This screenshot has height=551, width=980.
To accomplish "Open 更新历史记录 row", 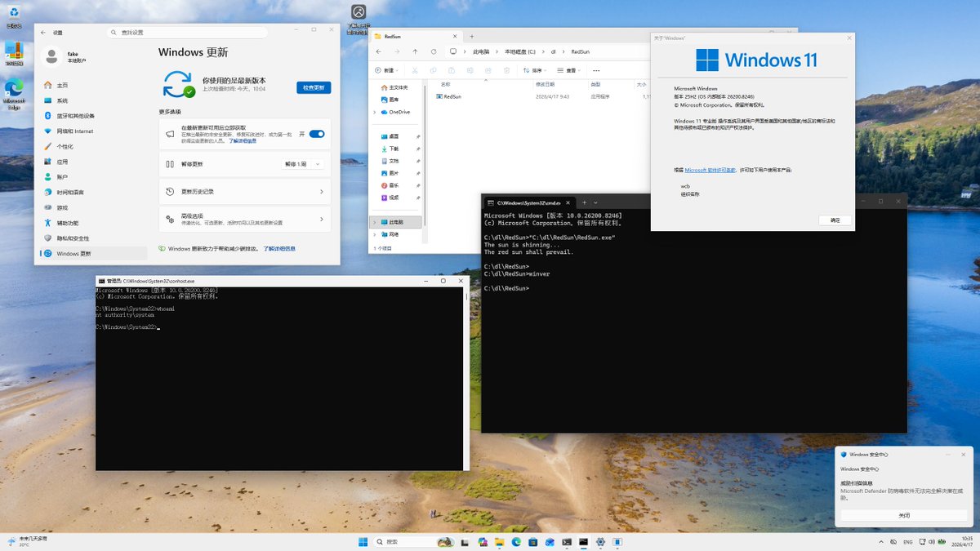I will [x=245, y=192].
